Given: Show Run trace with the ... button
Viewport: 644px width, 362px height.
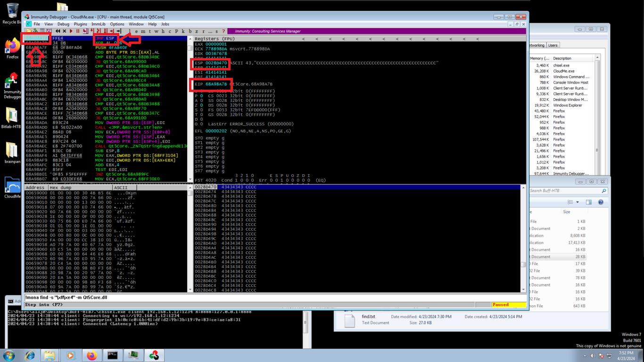Looking at the screenshot, I should point(210,31).
